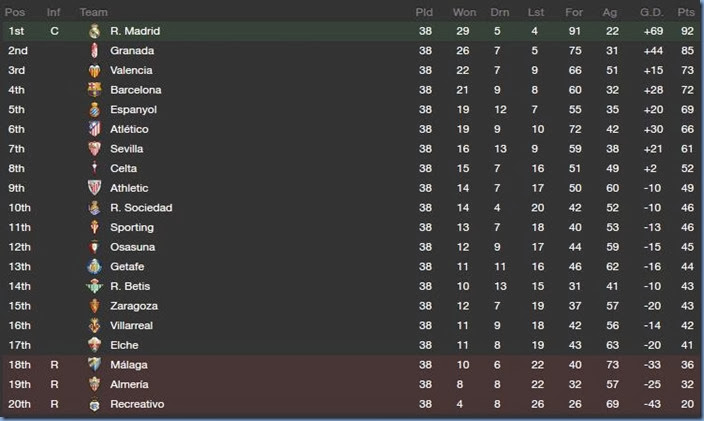This screenshot has width=704, height=421.
Task: Click the Pos column header
Action: click(15, 12)
